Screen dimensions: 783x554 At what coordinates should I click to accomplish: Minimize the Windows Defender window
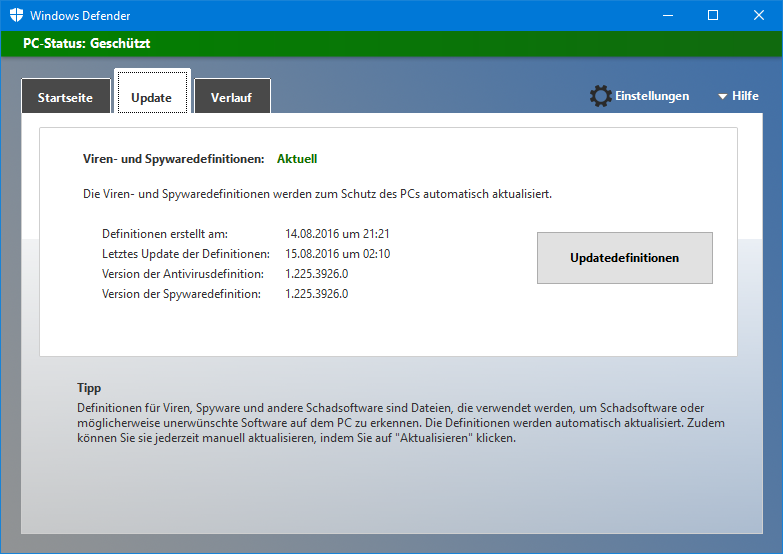(668, 15)
